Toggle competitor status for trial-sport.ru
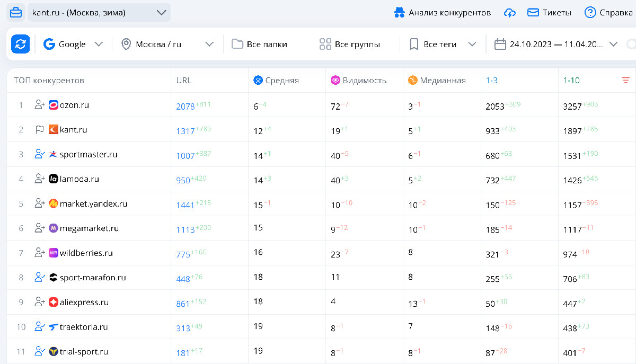 [40, 351]
